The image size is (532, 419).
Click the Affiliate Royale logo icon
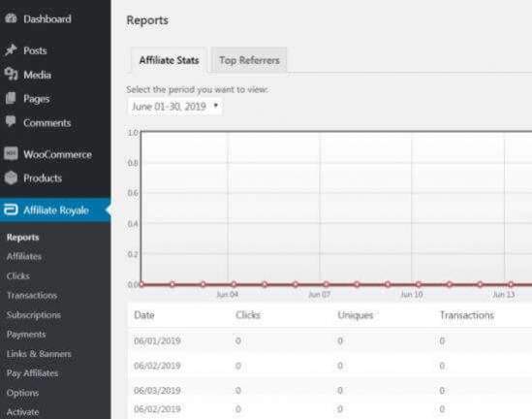tap(11, 209)
